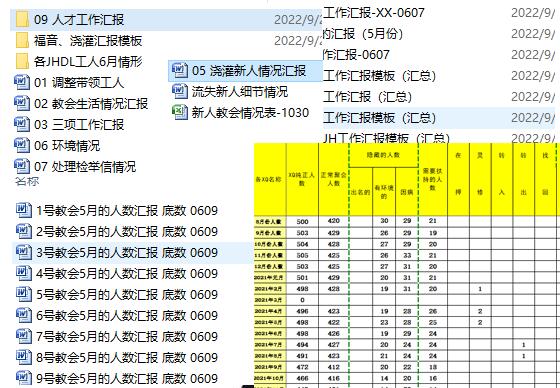Click Word icon of 流失新人细节情况

coord(179,91)
